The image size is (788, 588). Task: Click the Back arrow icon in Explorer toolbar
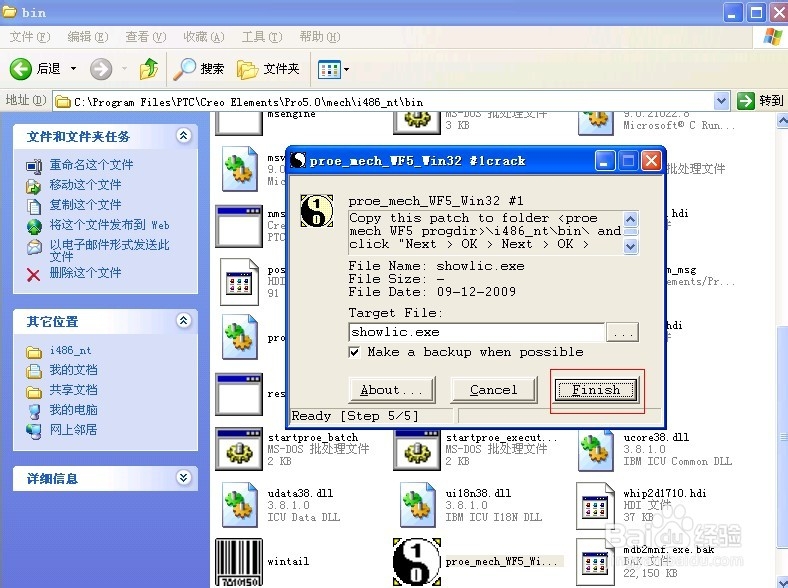21,68
